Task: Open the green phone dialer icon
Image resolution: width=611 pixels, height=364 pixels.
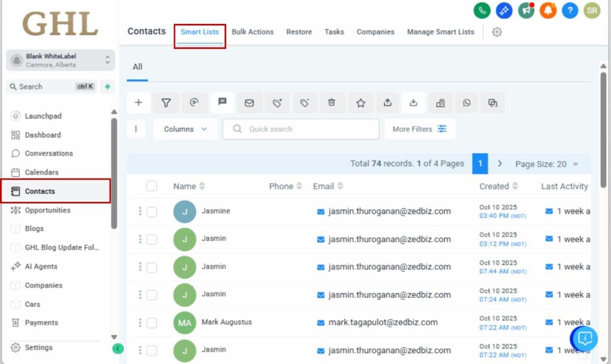Action: (x=482, y=10)
